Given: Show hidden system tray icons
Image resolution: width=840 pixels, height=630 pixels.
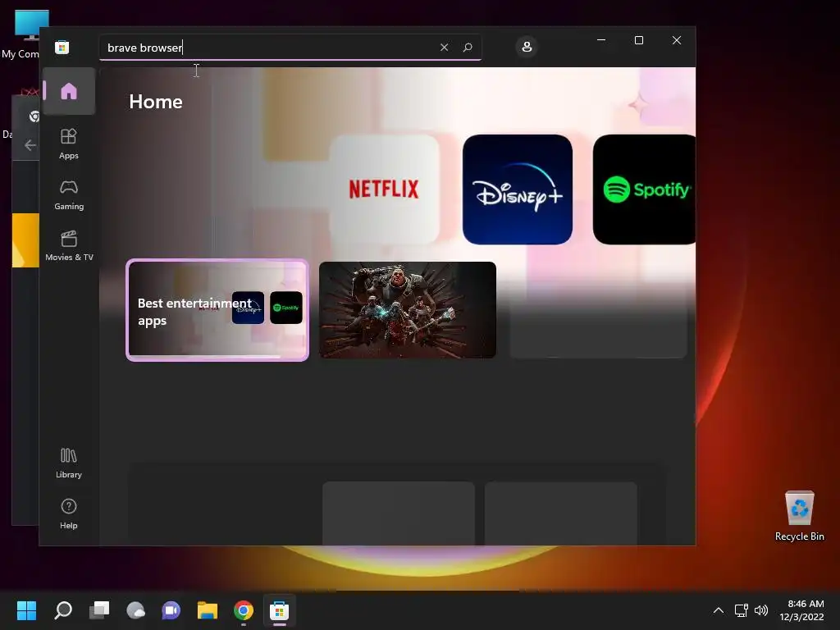Looking at the screenshot, I should (719, 610).
